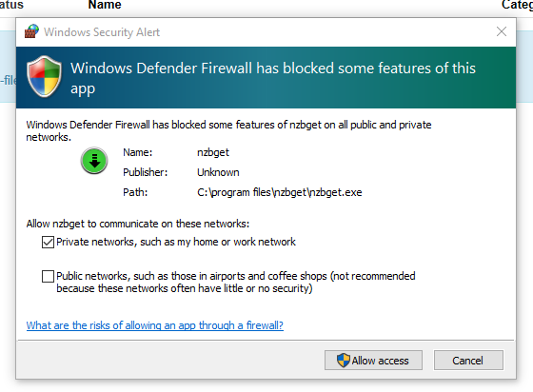The image size is (533, 392).
Task: Allow access for nzbget
Action: [373, 360]
